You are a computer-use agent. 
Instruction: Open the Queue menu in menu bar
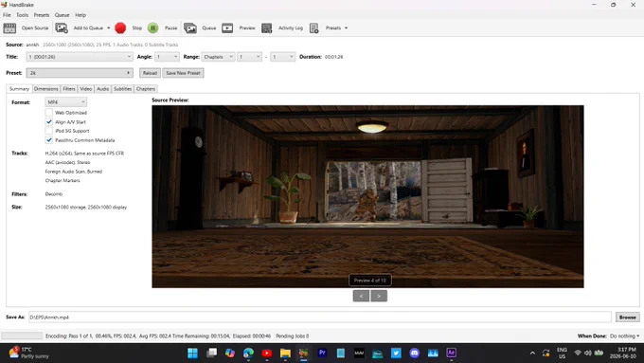click(x=62, y=15)
